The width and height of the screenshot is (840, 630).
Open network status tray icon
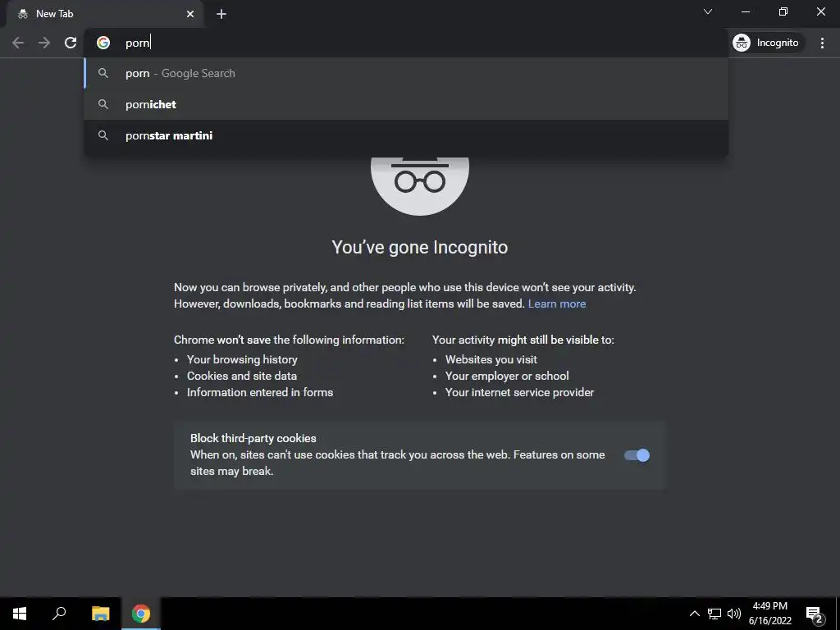(714, 614)
